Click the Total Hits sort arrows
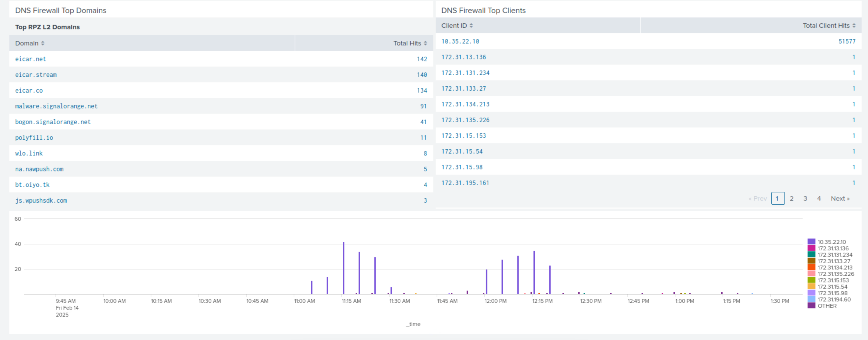This screenshot has width=868, height=340. (x=425, y=43)
